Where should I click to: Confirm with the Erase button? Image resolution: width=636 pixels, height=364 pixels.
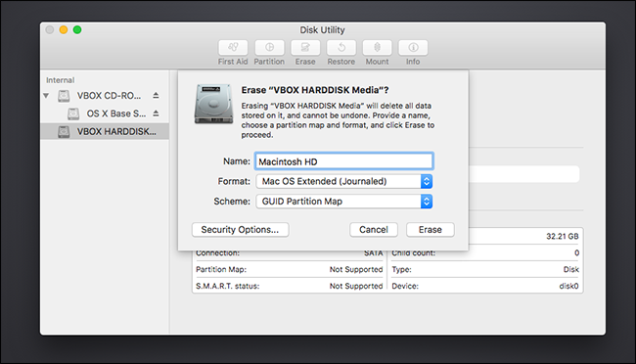431,230
